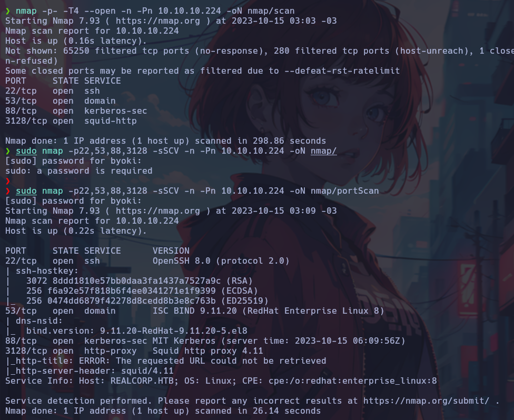The height and width of the screenshot is (420, 514).
Task: Click the red prompt before portScan command
Action: 8,191
